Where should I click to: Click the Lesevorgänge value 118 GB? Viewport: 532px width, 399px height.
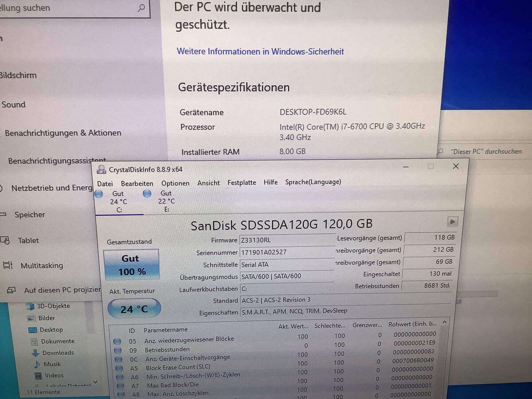click(x=430, y=238)
